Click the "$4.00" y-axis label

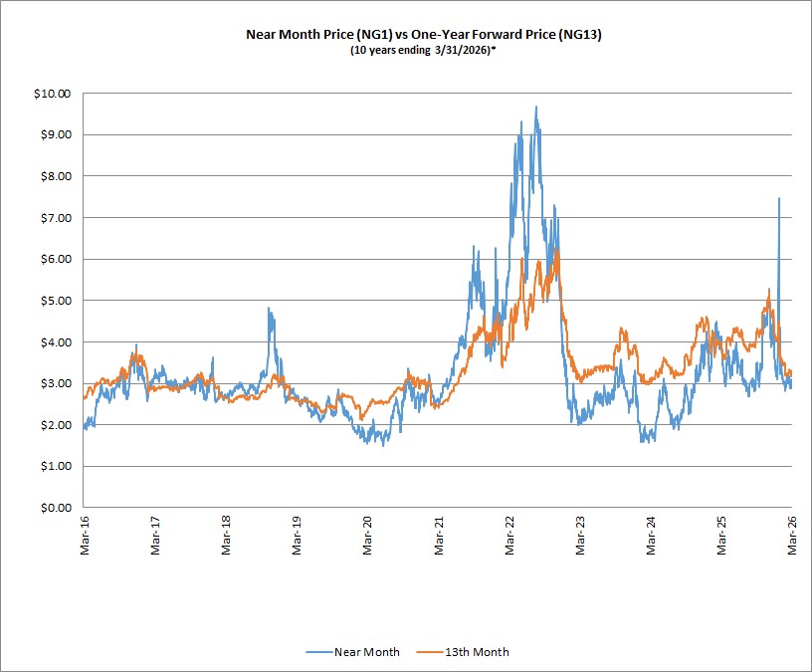coord(56,341)
